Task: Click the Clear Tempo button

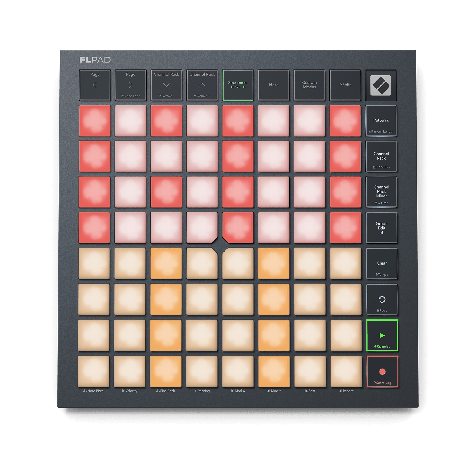Action: coord(382,264)
